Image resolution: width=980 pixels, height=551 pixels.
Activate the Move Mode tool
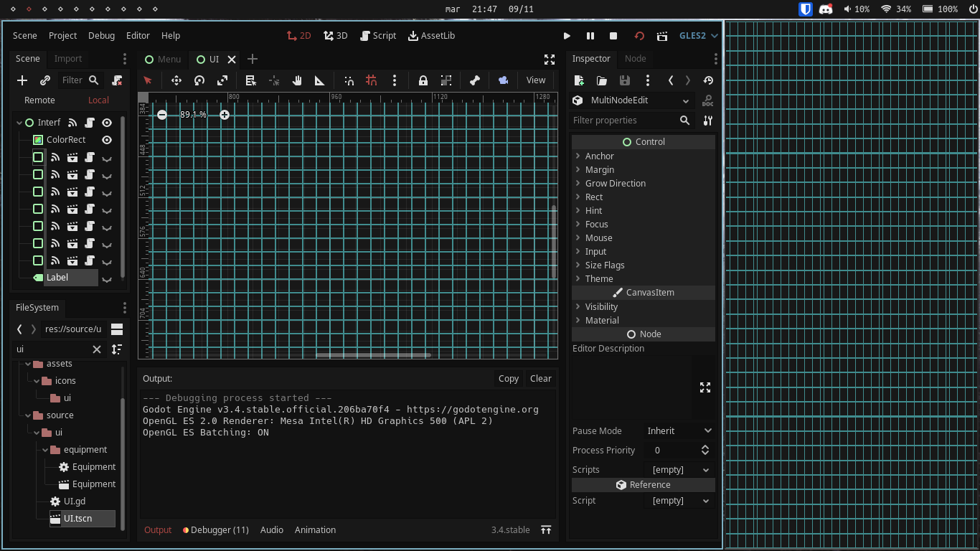pos(176,80)
